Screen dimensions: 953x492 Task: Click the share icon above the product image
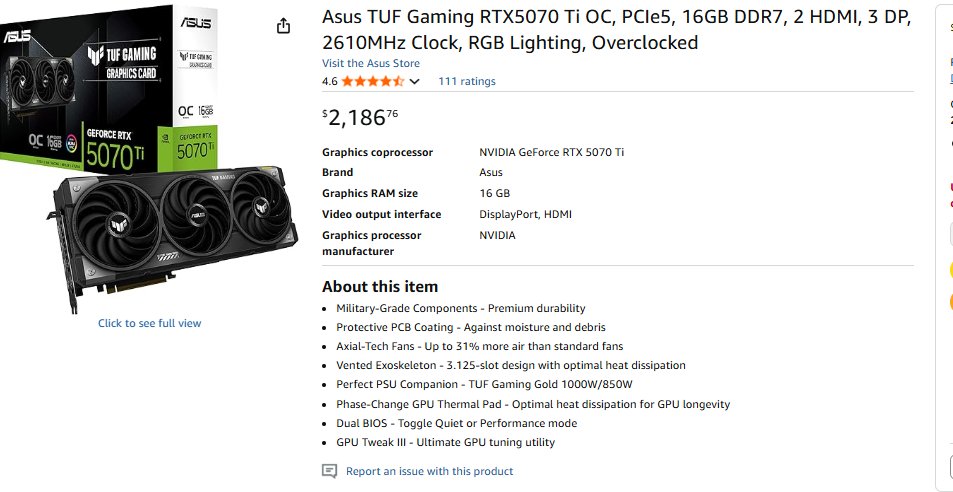click(x=283, y=26)
